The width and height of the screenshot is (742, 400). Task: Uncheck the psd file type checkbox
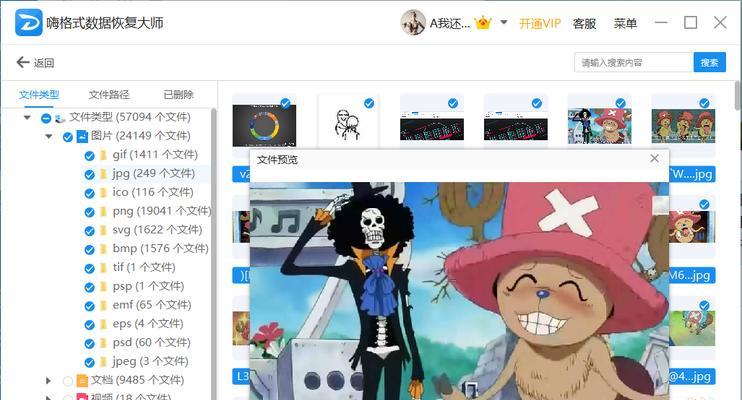click(89, 344)
